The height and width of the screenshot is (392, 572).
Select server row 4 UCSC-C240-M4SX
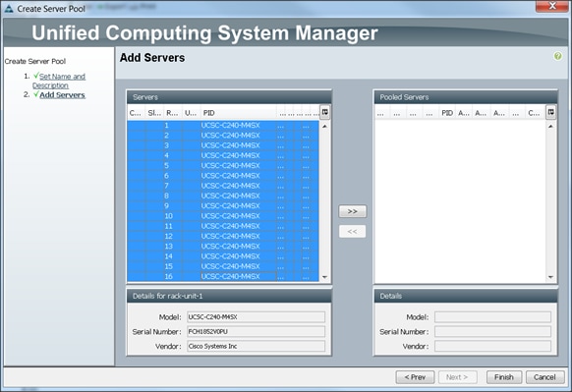click(223, 155)
